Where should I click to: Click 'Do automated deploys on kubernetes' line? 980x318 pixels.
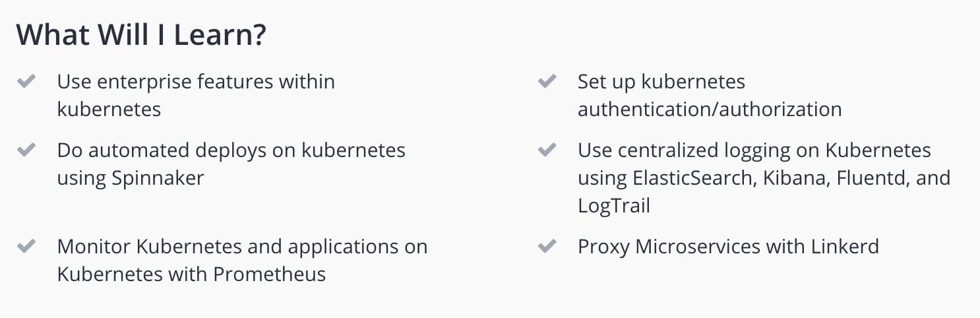[231, 150]
